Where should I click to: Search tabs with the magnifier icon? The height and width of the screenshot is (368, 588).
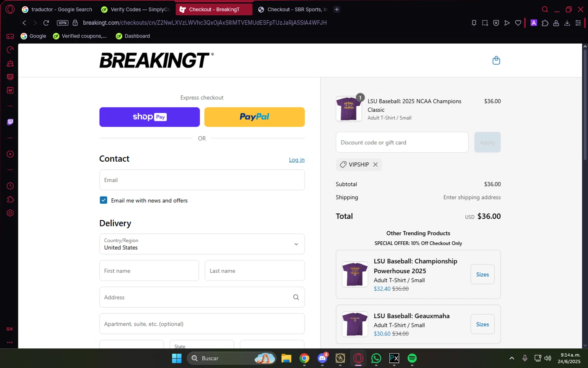[x=545, y=9]
